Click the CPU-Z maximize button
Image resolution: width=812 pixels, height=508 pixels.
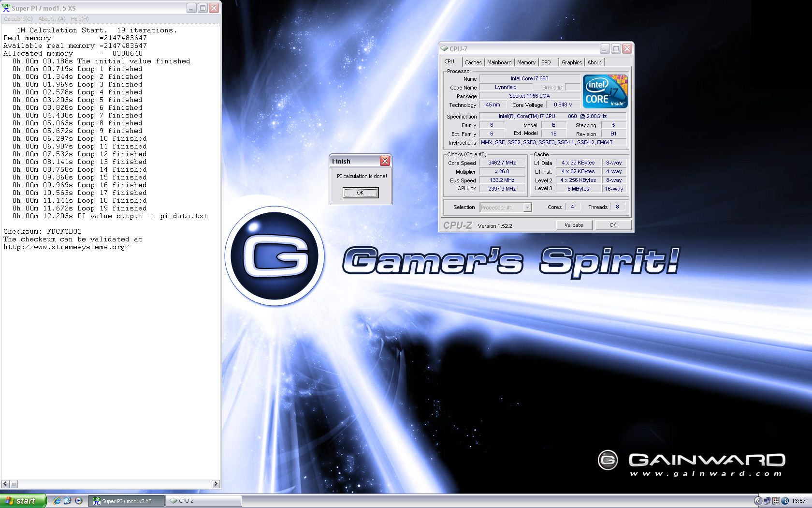point(616,48)
